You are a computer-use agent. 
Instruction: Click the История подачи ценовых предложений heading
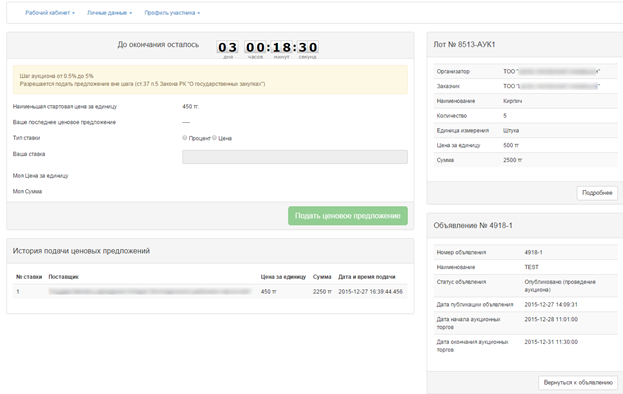[81, 251]
